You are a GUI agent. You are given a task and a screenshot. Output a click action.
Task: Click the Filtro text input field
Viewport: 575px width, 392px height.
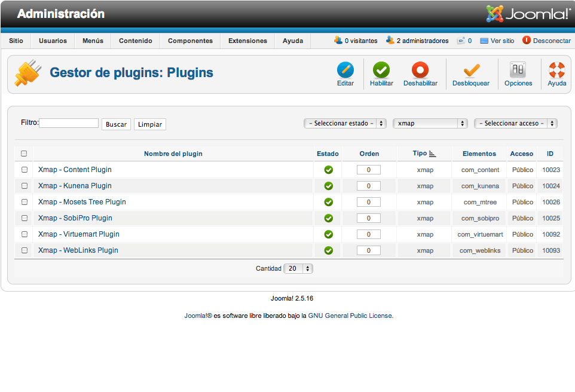pyautogui.click(x=69, y=123)
